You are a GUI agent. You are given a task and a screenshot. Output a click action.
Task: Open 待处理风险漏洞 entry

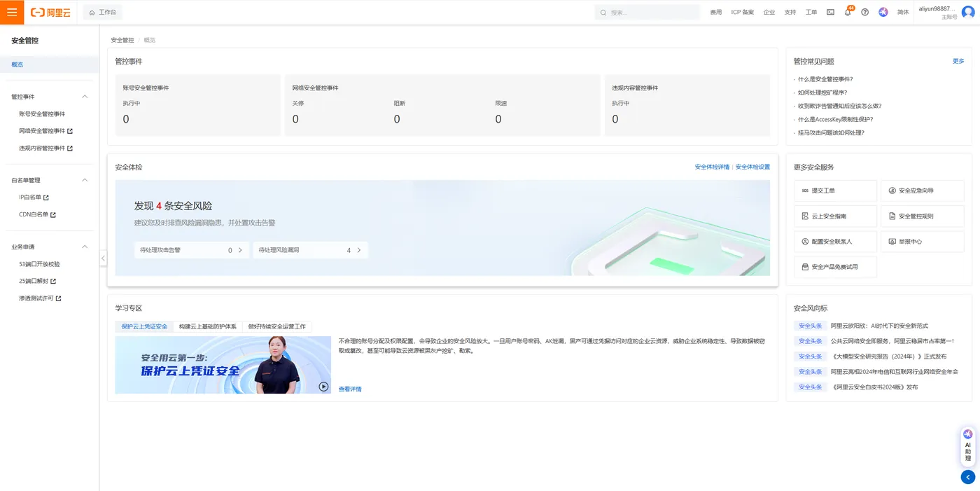pos(311,250)
